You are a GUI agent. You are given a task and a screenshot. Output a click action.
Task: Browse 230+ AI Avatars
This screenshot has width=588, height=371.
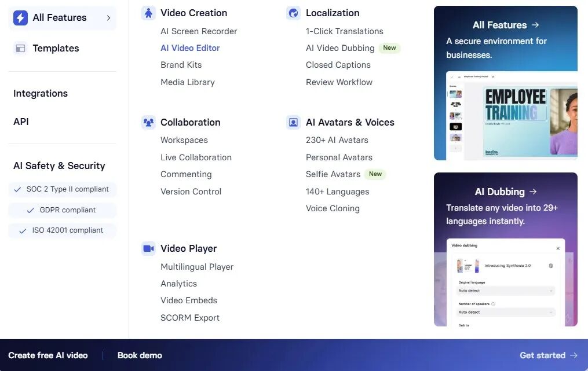(337, 140)
